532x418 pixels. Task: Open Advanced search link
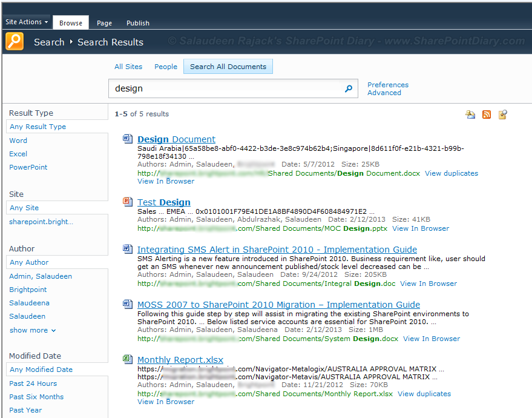point(384,93)
